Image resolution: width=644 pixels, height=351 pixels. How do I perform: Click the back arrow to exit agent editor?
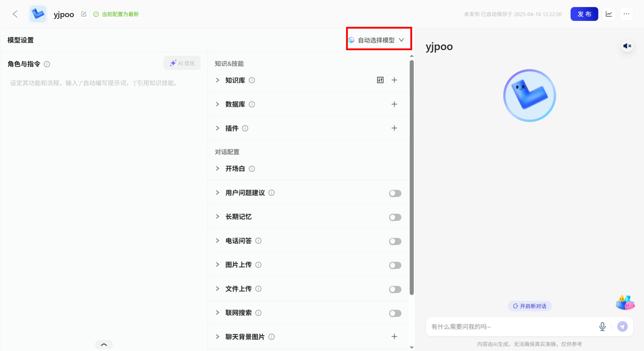[15, 14]
